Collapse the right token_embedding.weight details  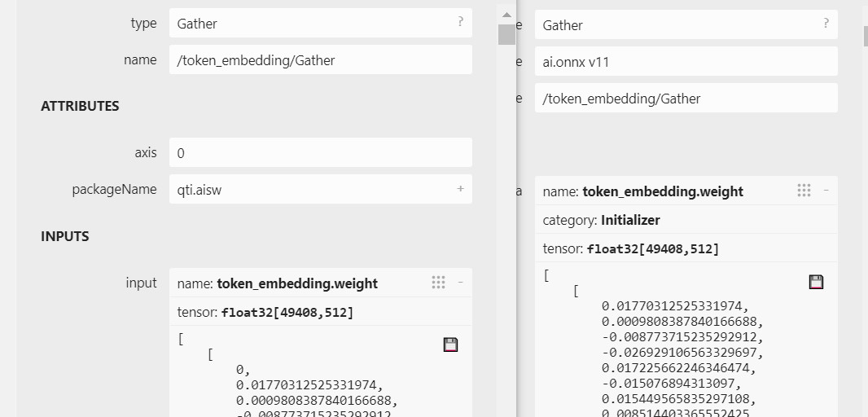826,191
